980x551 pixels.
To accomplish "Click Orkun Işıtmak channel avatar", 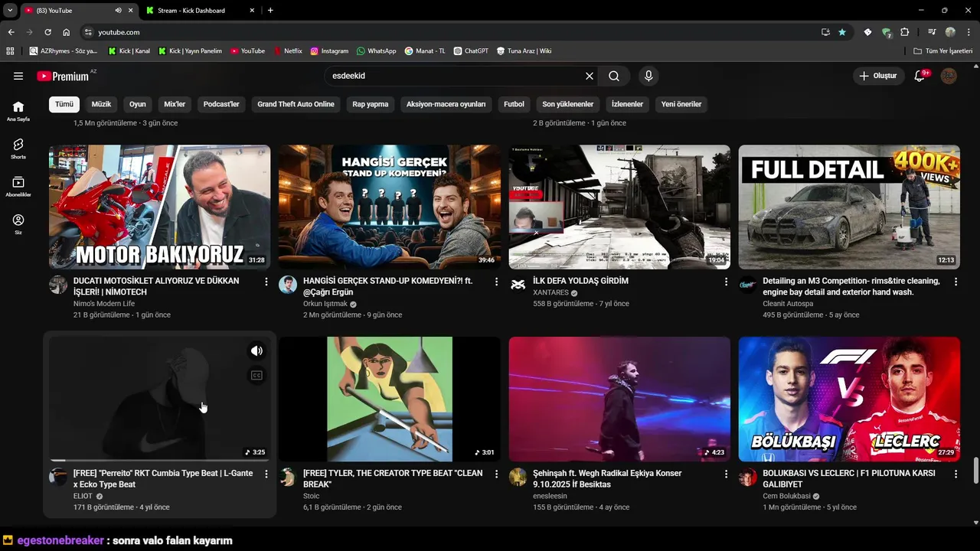I will pos(288,285).
